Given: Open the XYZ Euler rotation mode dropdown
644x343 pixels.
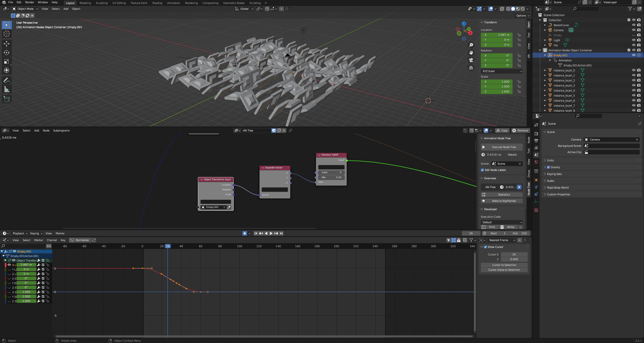Looking at the screenshot, I should pos(502,71).
